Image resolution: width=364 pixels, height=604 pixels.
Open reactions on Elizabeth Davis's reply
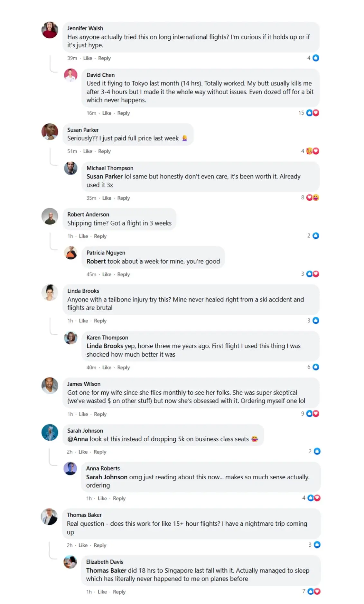313,591
